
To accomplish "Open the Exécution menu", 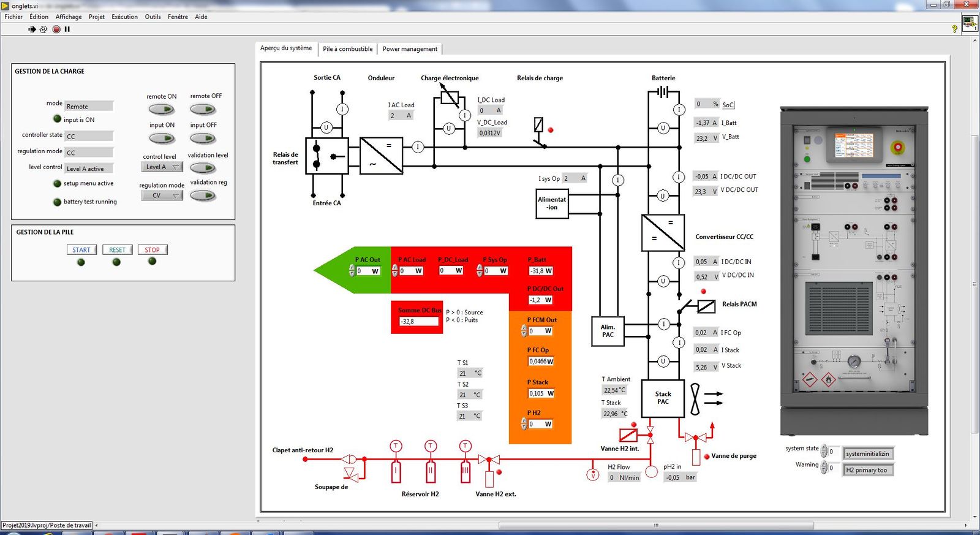I will pos(124,17).
